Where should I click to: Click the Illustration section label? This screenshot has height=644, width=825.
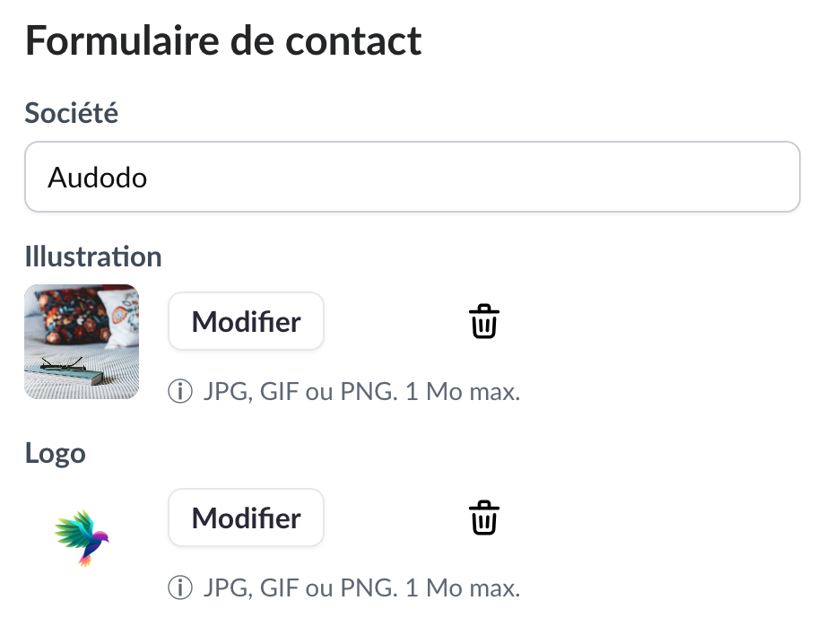[x=93, y=257]
